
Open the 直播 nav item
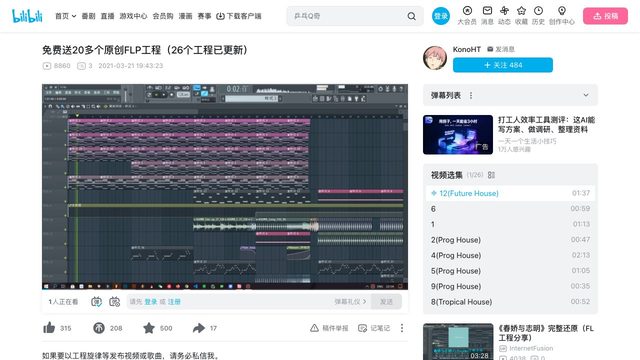pyautogui.click(x=107, y=16)
